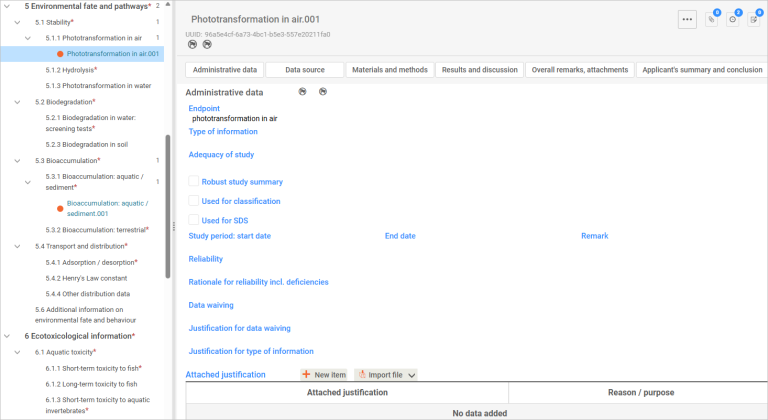Open the three-dots more options menu
This screenshot has height=420, width=768.
pos(687,20)
